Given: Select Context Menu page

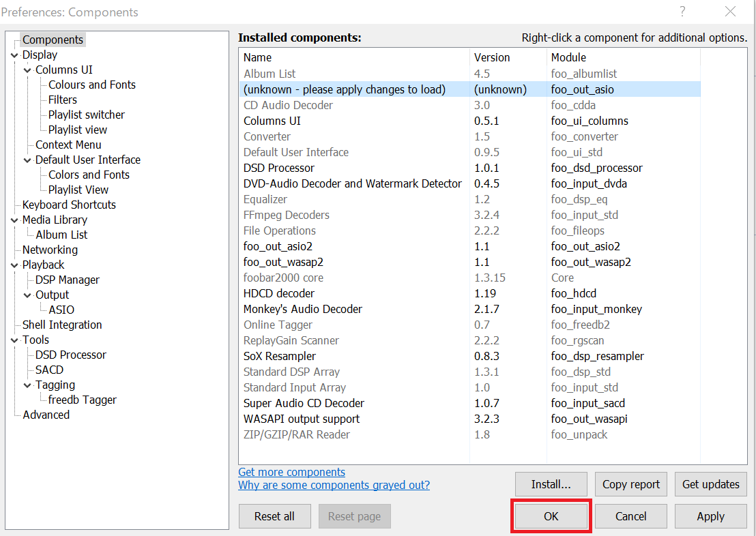Looking at the screenshot, I should [68, 145].
